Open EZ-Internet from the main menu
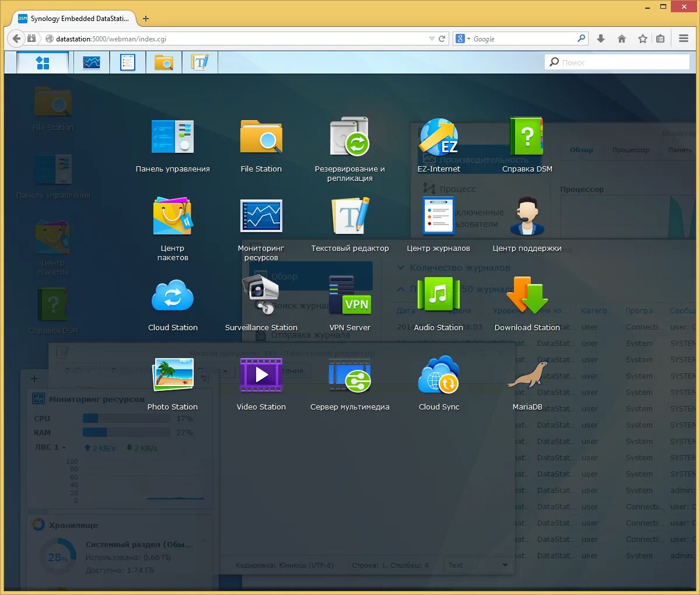The width and height of the screenshot is (700, 595). (x=438, y=138)
